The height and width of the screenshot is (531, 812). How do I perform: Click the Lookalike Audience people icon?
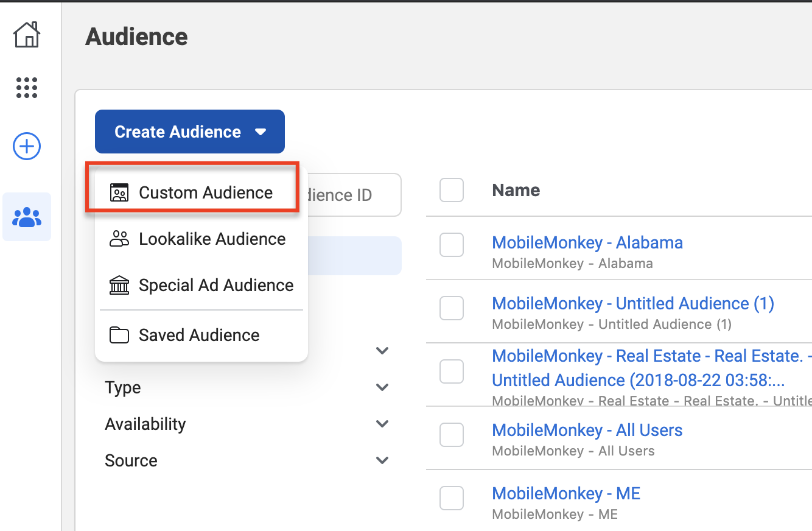[x=119, y=239]
